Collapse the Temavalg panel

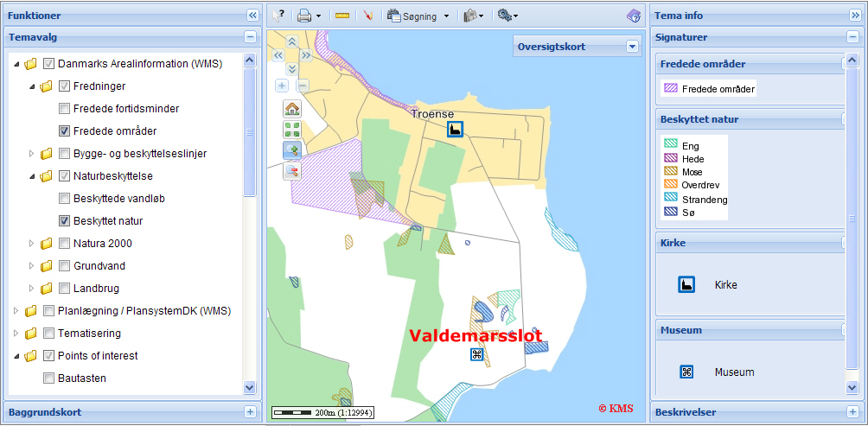click(x=250, y=37)
